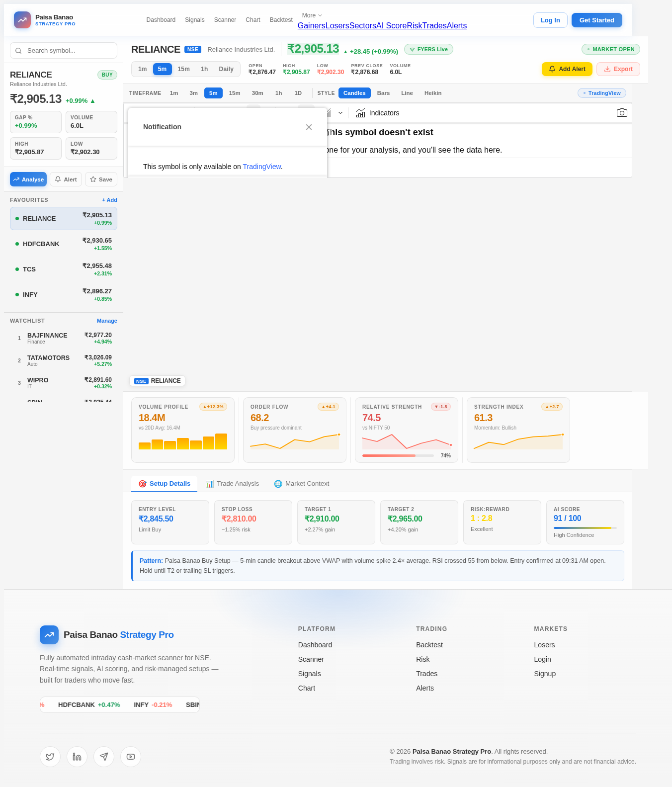This screenshot has height=787, width=672.
Task: Click the Alert bell button in sidebar
Action: click(x=66, y=179)
